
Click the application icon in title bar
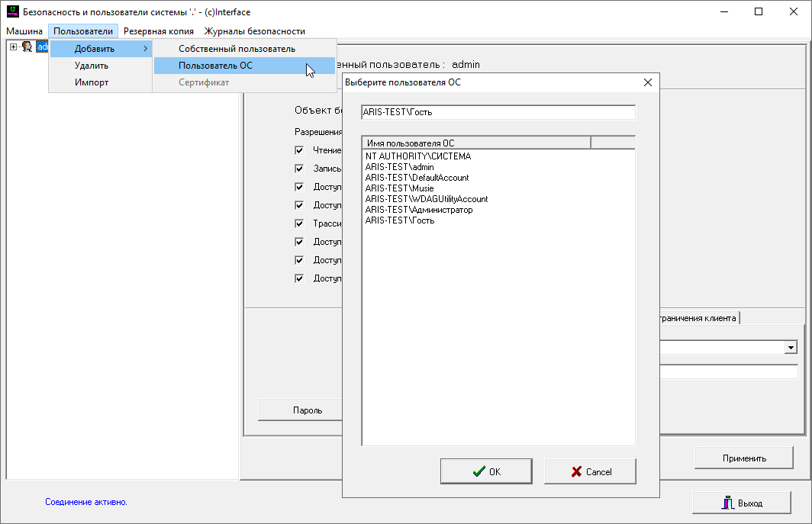pos(12,12)
